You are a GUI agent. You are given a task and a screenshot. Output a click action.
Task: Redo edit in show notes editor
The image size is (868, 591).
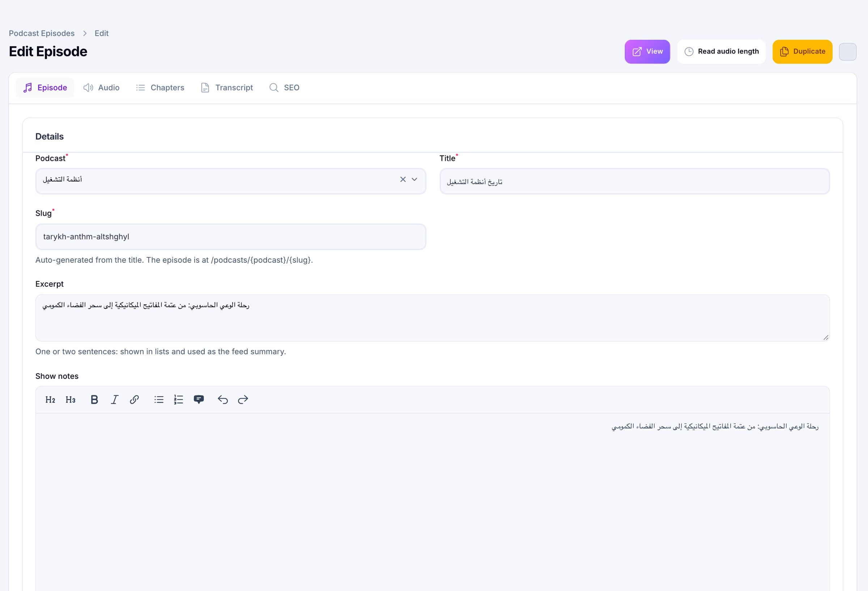point(243,399)
